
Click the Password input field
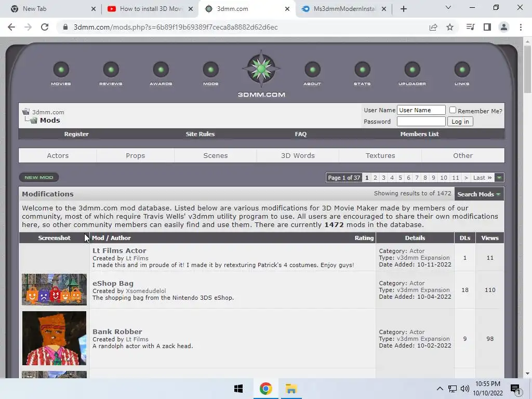421,122
